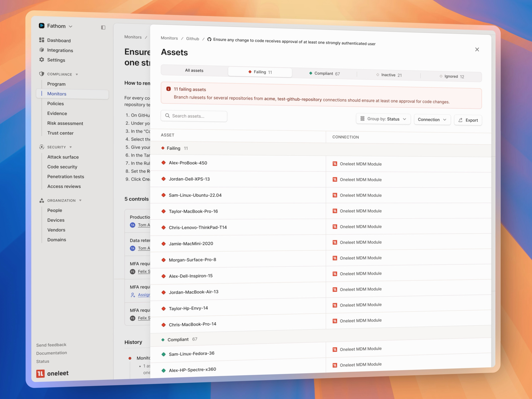The image size is (532, 399).
Task: Click the Fathom workspace logo
Action: point(42,26)
